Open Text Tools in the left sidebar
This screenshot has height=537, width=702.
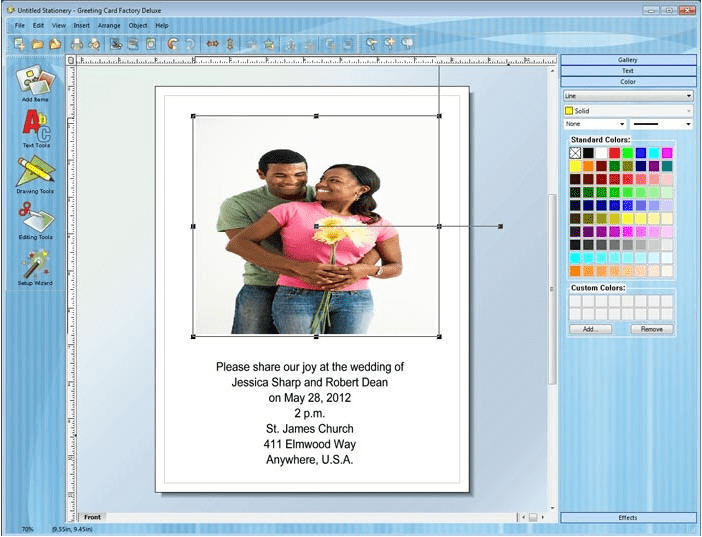[x=36, y=129]
